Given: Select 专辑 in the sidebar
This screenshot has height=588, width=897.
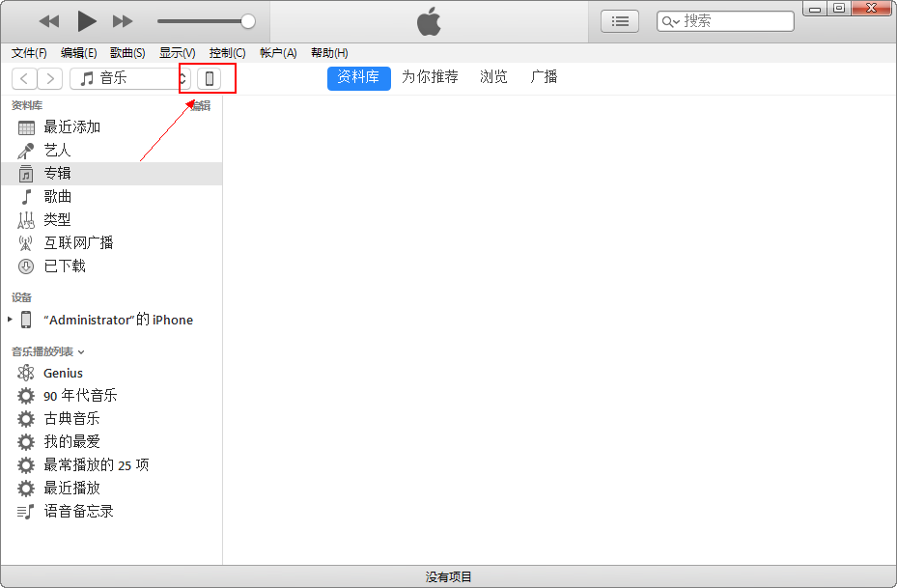Looking at the screenshot, I should 112,174.
